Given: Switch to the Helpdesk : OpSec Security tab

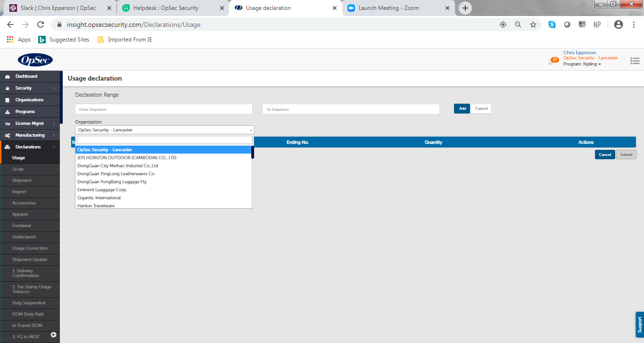Looking at the screenshot, I should click(173, 8).
